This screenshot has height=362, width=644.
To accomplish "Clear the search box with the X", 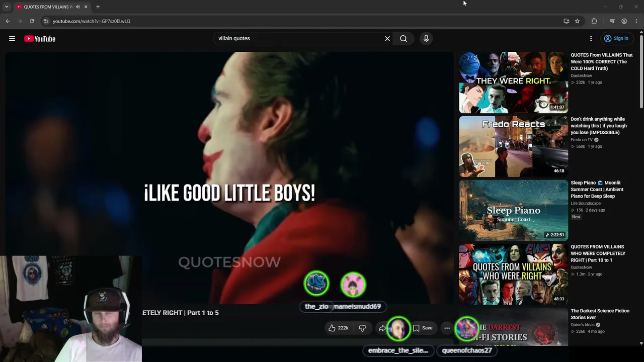I will [387, 39].
